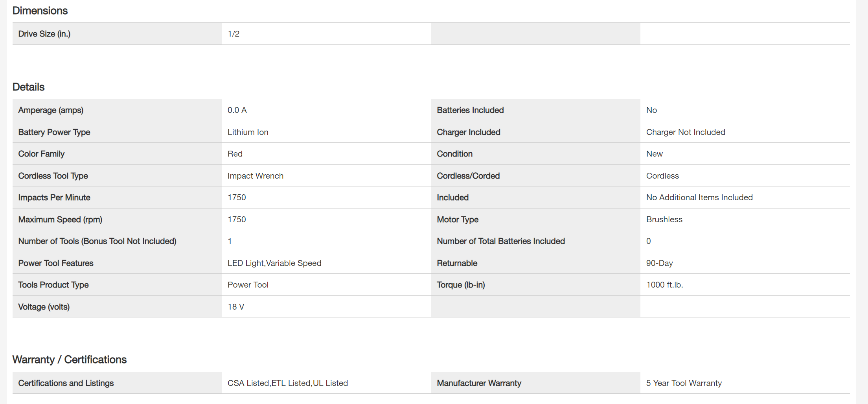Click the 18 V voltage value

click(236, 307)
